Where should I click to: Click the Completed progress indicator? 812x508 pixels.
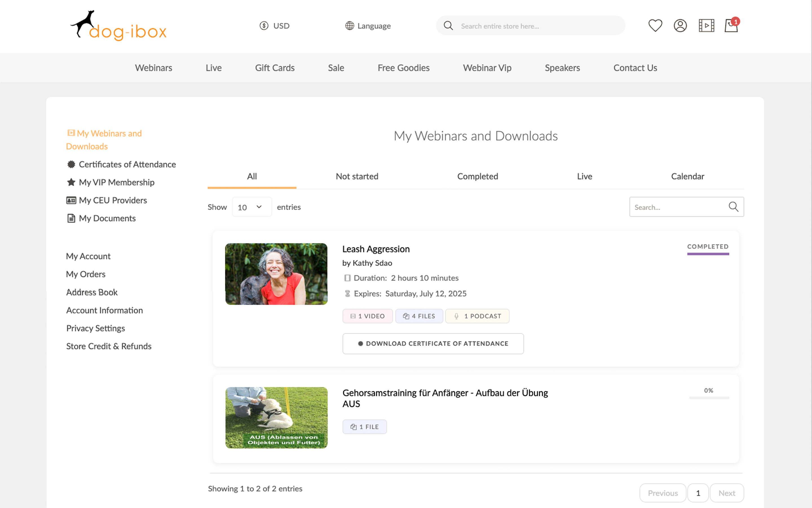pyautogui.click(x=708, y=249)
